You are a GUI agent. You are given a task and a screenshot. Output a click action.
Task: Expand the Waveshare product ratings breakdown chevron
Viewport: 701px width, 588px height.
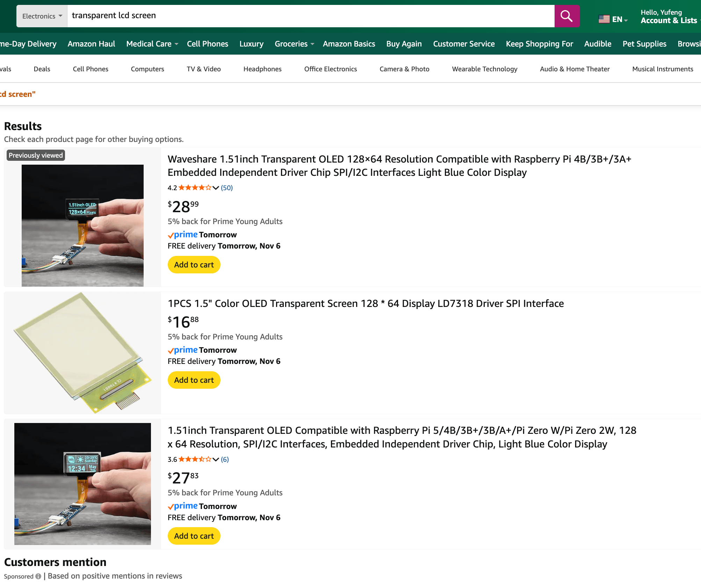pyautogui.click(x=216, y=188)
